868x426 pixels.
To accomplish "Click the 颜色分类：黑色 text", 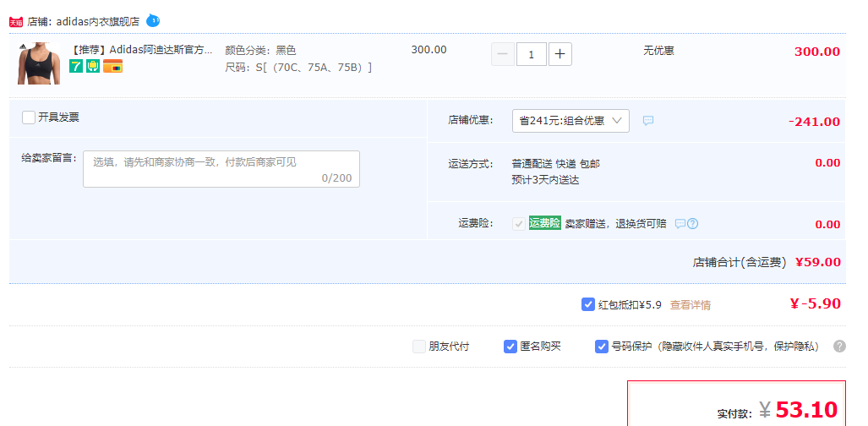I will click(x=260, y=51).
